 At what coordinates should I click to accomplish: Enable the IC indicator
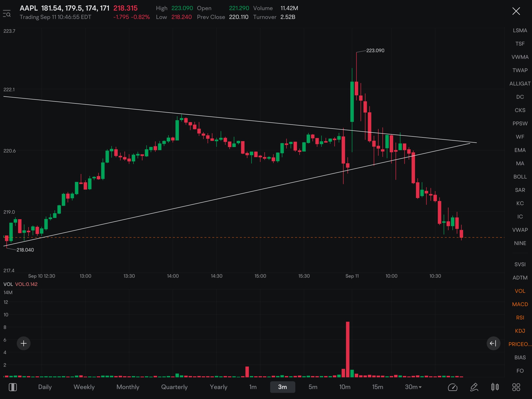click(x=520, y=216)
